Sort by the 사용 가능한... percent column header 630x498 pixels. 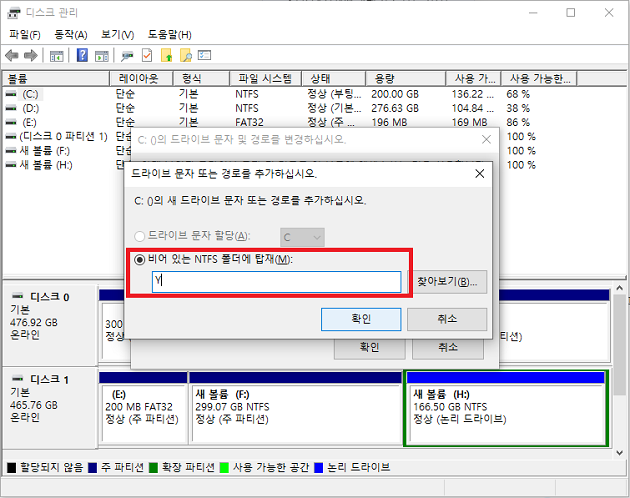[539, 79]
